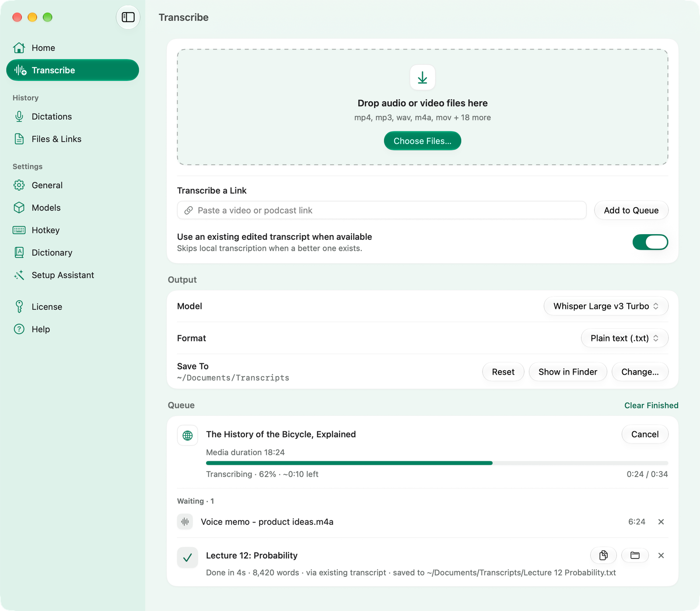This screenshot has height=611, width=700.
Task: Open Home in the sidebar
Action: click(x=73, y=48)
